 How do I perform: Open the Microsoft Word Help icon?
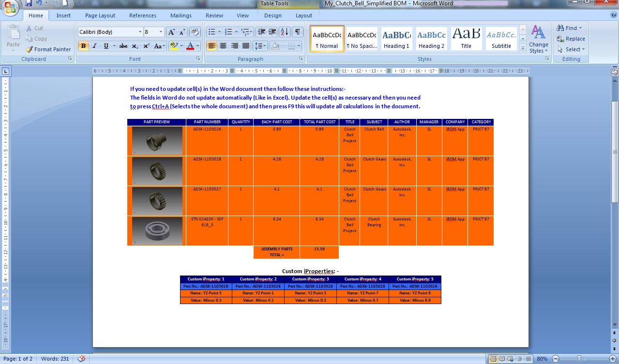tap(613, 15)
